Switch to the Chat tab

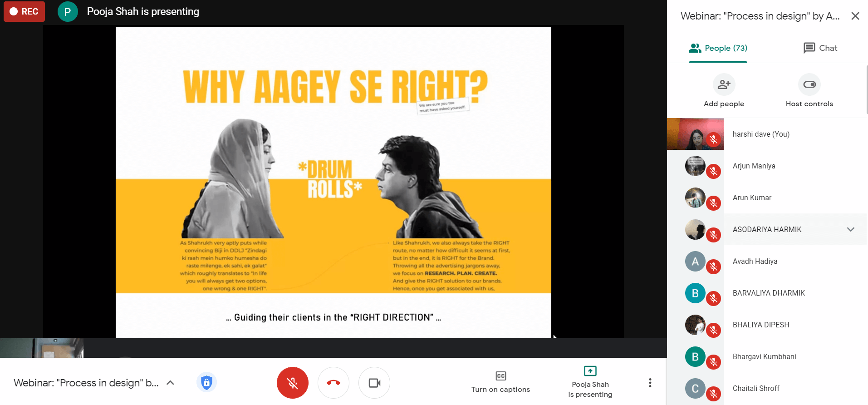[820, 48]
